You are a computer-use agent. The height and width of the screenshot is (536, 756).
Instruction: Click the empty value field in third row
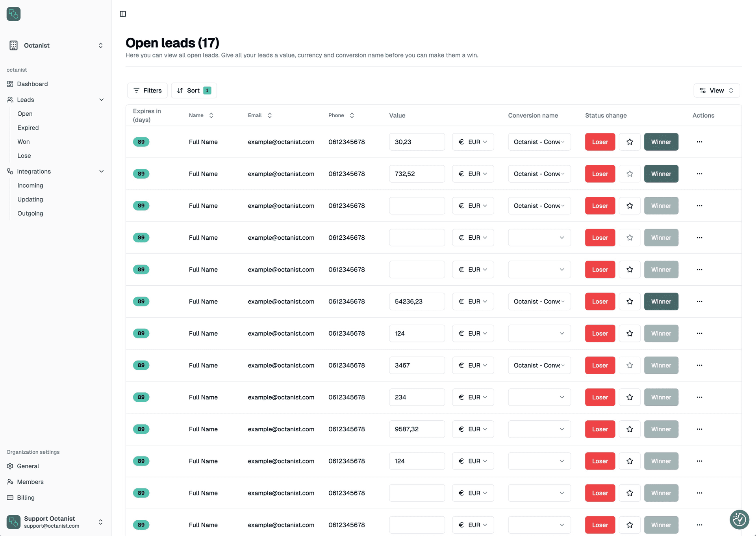tap(417, 206)
